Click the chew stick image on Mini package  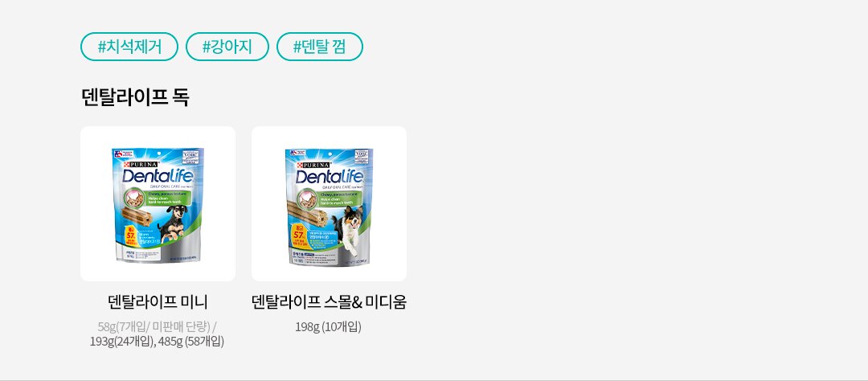coord(136,216)
